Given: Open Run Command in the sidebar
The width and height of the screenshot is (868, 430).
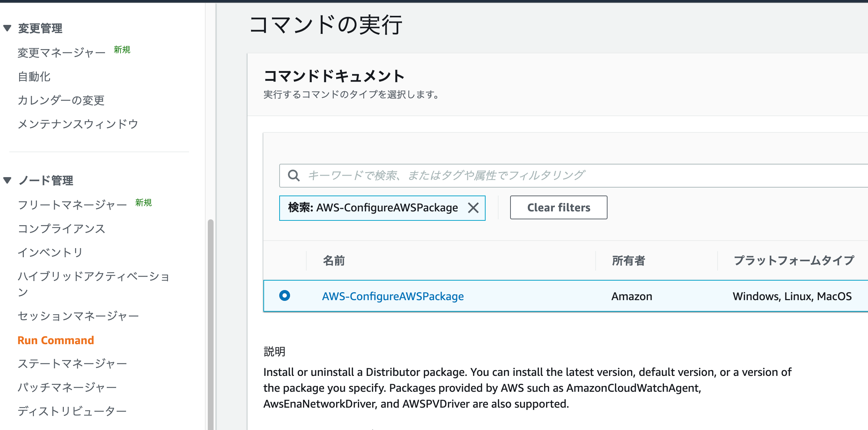Looking at the screenshot, I should [56, 340].
